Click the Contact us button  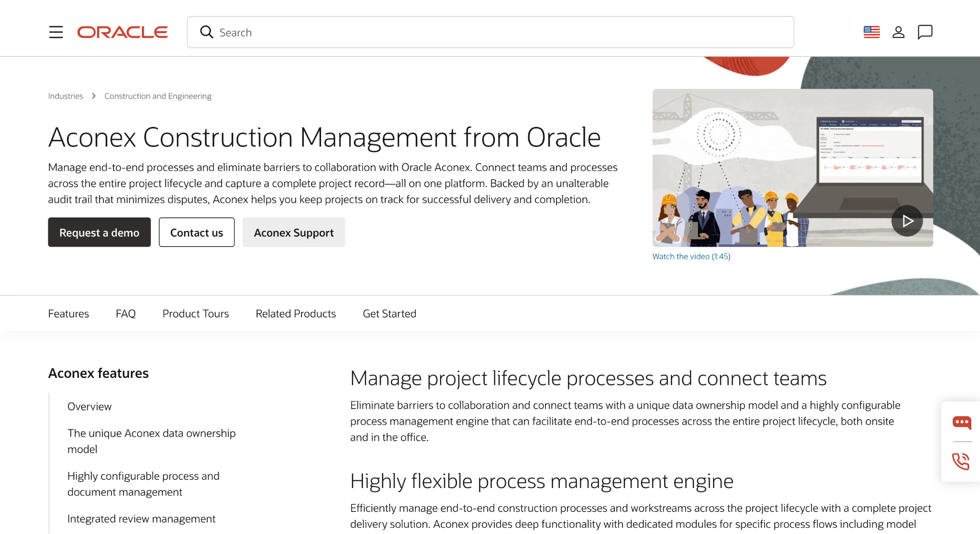tap(197, 232)
